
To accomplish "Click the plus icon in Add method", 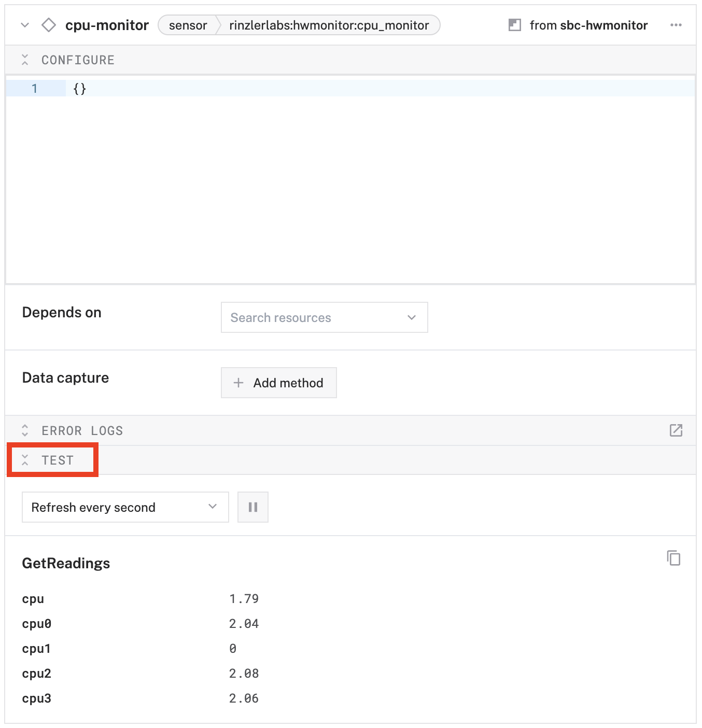I will click(x=238, y=383).
